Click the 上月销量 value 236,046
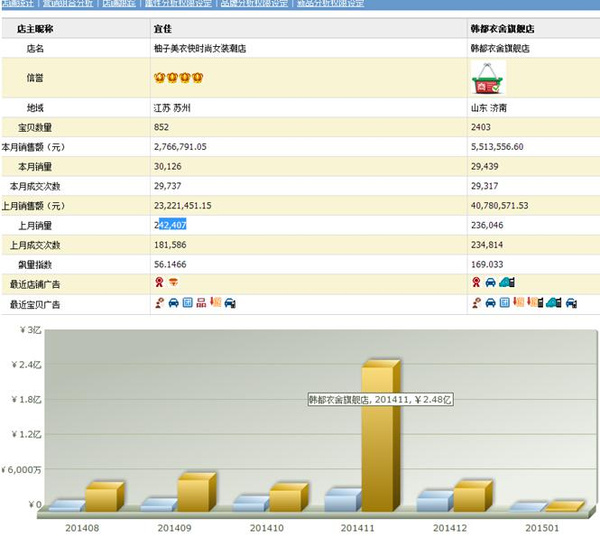This screenshot has width=600, height=537. tap(487, 225)
